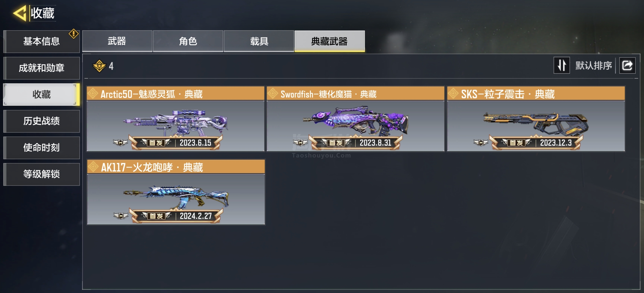
Task: Click the gold collection emblem showing count 4
Action: coord(99,66)
